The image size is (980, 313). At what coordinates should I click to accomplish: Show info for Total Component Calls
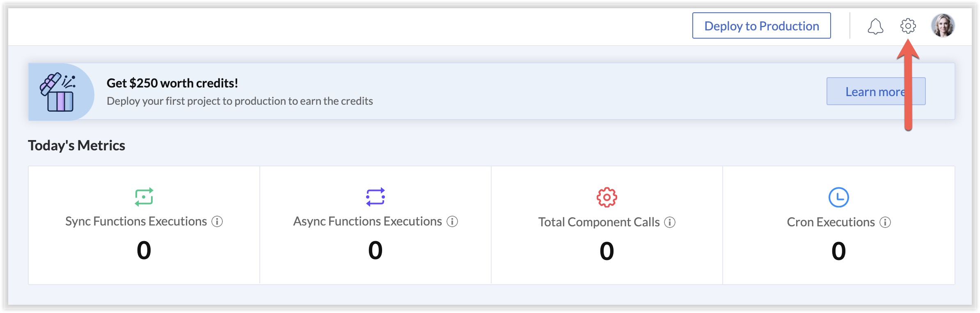click(x=670, y=222)
